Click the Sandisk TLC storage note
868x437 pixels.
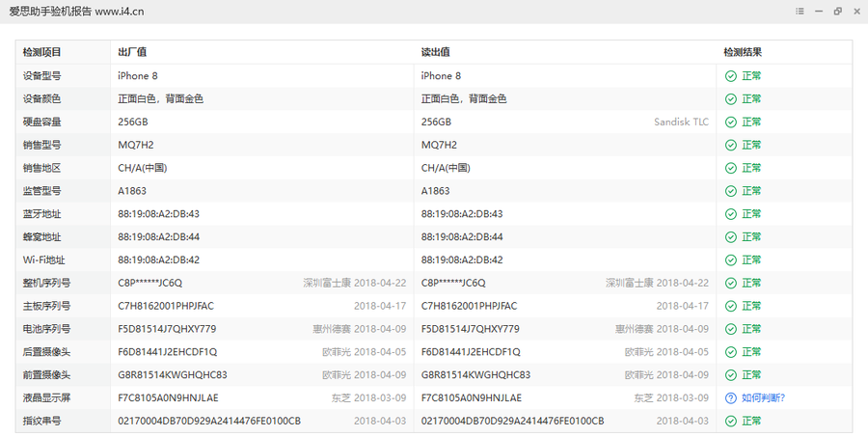click(x=681, y=122)
